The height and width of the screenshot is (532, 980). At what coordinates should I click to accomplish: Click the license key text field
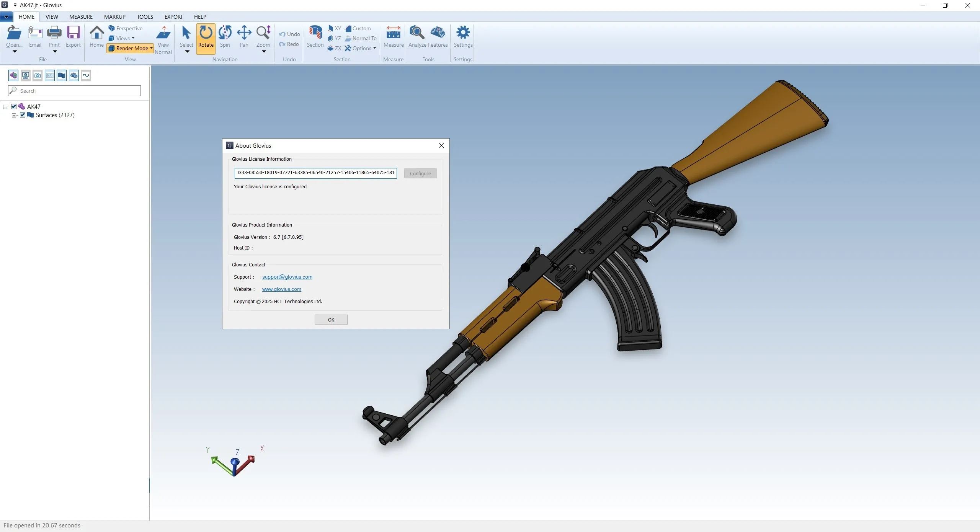[x=315, y=173]
